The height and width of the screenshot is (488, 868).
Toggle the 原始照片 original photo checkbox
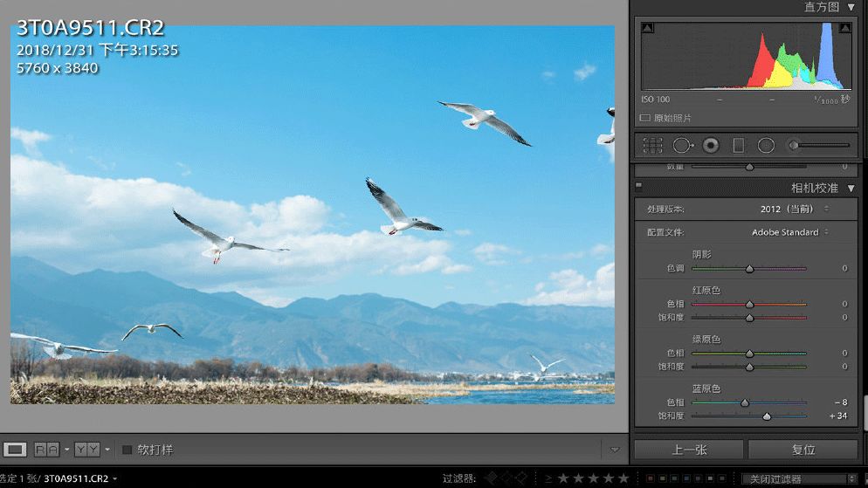(645, 118)
